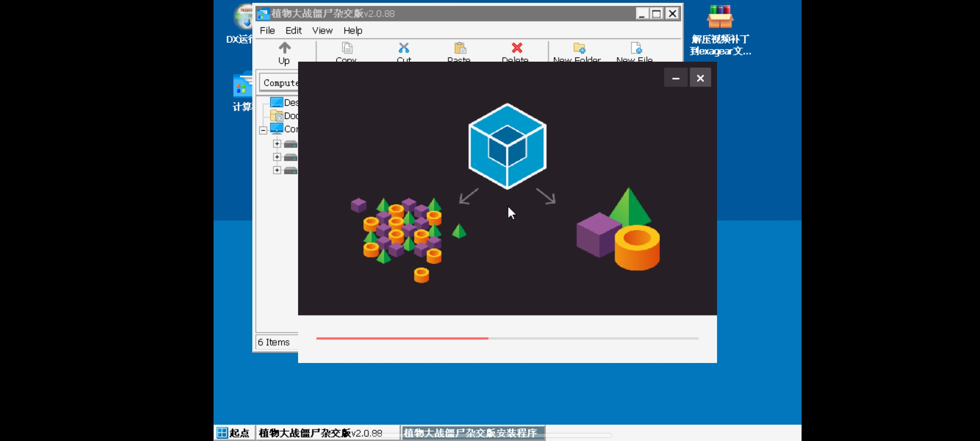Close the installer splash window
Image resolution: width=980 pixels, height=441 pixels.
click(x=700, y=78)
